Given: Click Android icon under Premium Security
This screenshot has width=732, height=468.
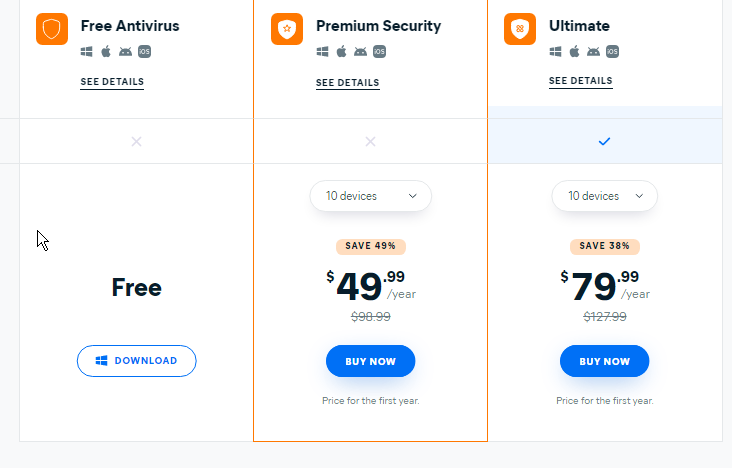Looking at the screenshot, I should [360, 51].
